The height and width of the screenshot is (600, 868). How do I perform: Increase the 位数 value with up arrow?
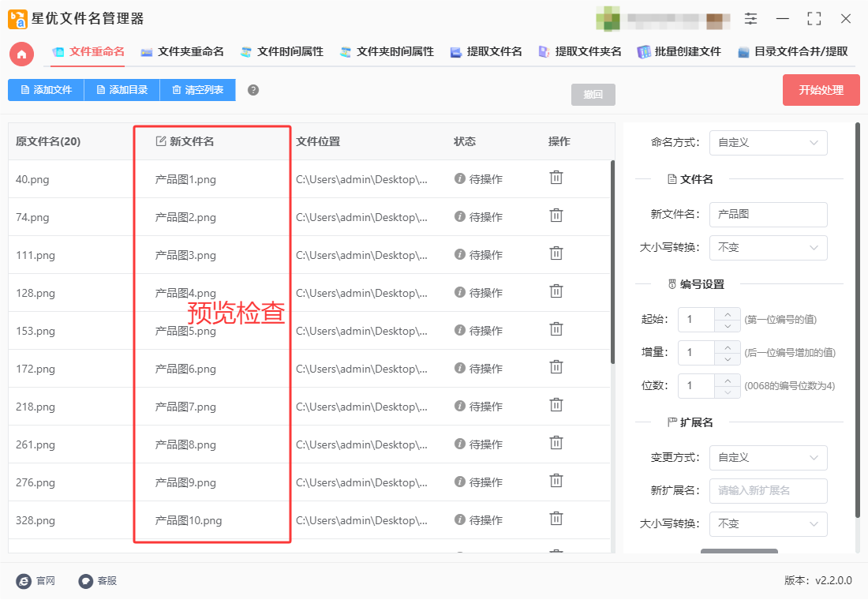click(728, 380)
